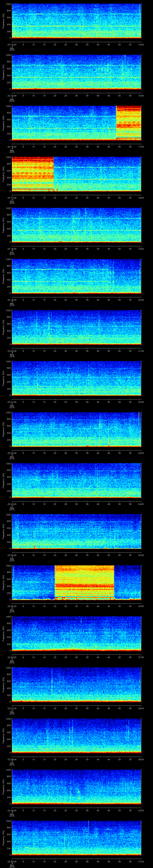Select the spectrogram panel starting at 22:14:00
This screenshot has height=868, width=153.
(76, 21)
